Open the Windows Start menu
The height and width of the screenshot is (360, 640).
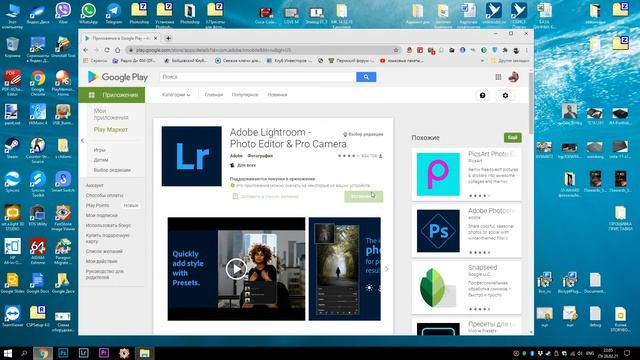pos(7,353)
